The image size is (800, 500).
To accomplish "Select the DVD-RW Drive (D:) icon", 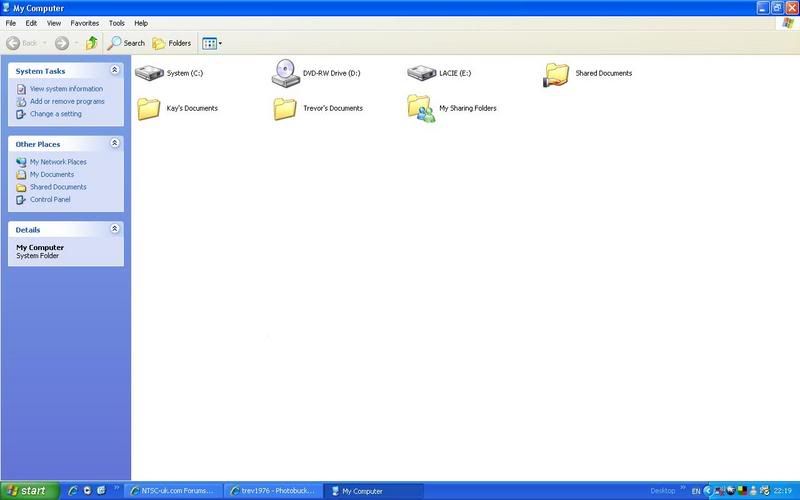I will point(285,73).
